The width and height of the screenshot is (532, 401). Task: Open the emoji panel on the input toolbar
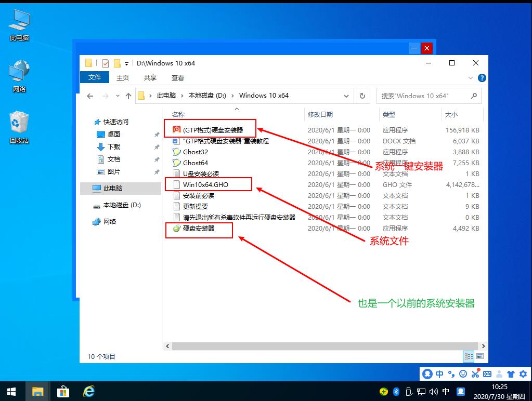[x=463, y=373]
